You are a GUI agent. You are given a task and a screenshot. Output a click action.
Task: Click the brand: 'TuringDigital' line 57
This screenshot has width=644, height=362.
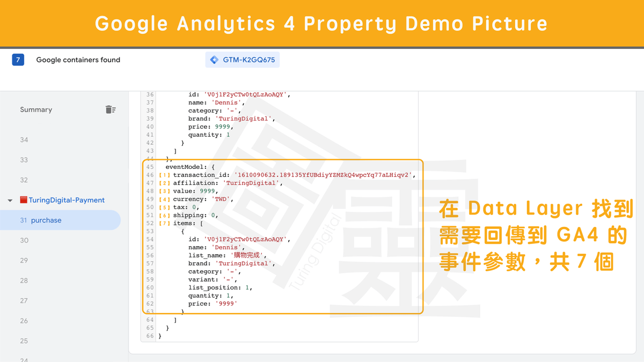click(x=232, y=263)
